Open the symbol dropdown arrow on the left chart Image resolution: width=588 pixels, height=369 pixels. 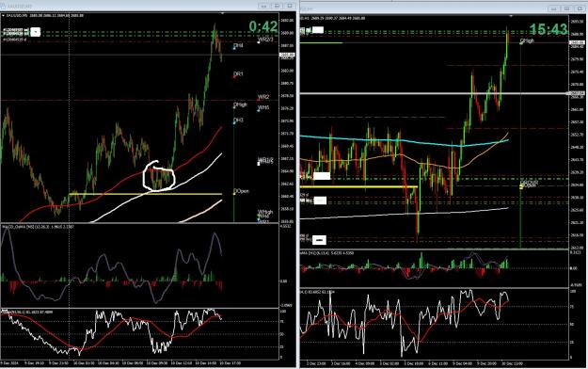[x=3, y=16]
